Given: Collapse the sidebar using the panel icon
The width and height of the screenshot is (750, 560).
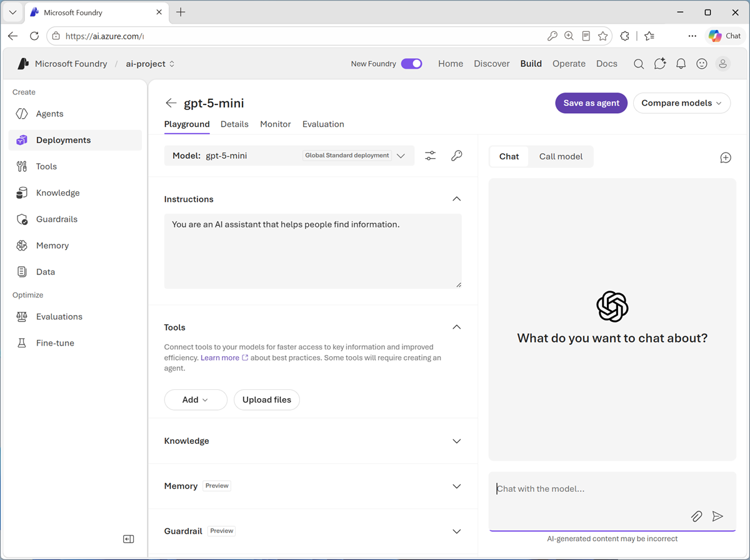Looking at the screenshot, I should click(x=129, y=539).
